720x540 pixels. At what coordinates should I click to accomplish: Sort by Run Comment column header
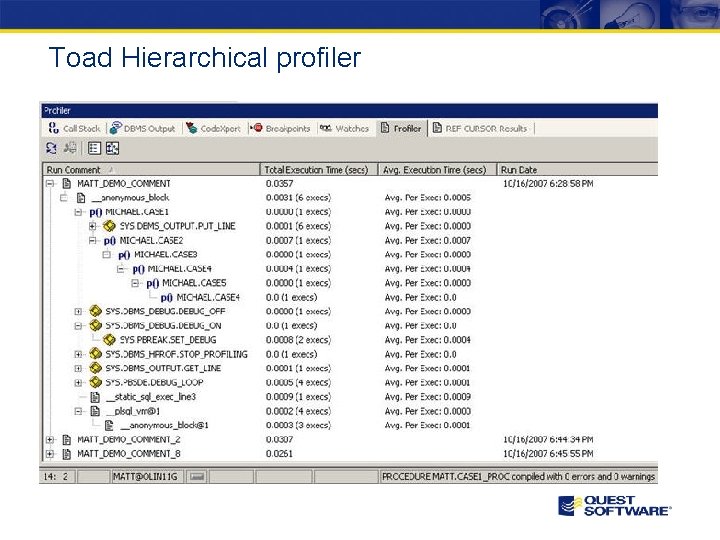151,170
